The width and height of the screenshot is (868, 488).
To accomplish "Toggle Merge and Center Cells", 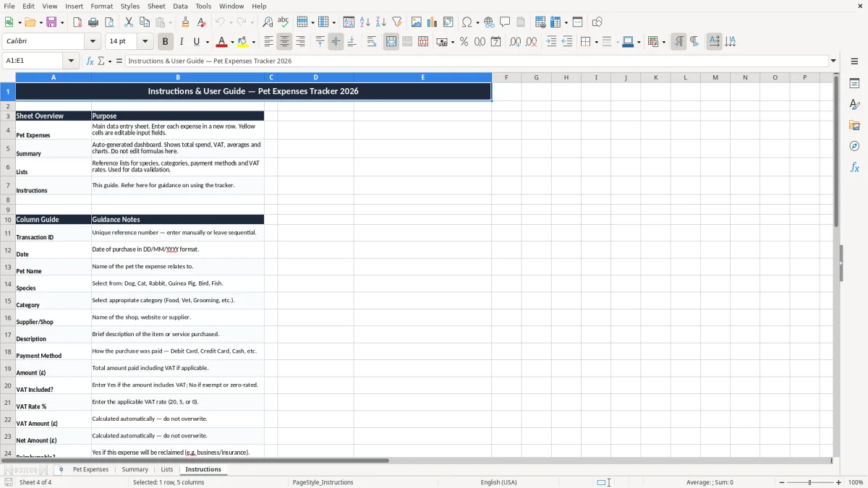I will point(391,42).
